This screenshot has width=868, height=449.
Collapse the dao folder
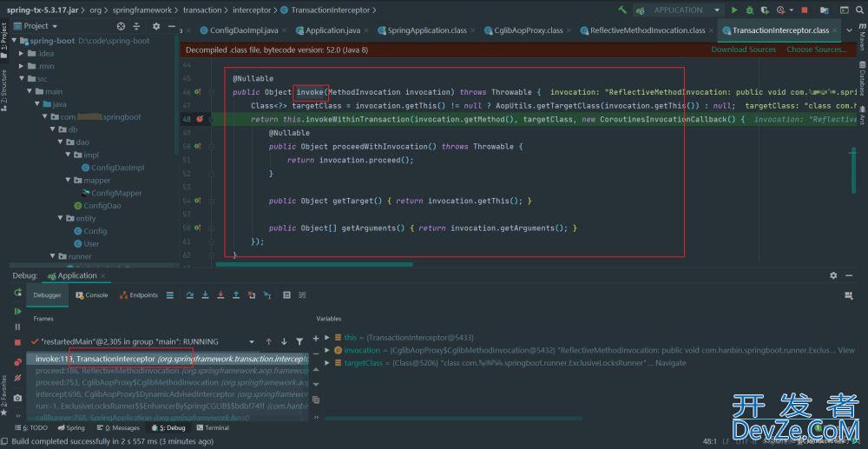(59, 142)
